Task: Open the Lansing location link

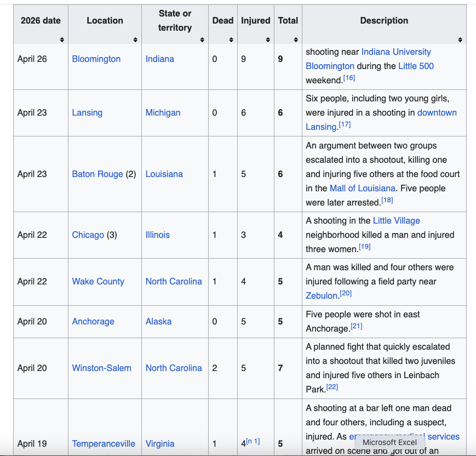Action: click(x=87, y=113)
